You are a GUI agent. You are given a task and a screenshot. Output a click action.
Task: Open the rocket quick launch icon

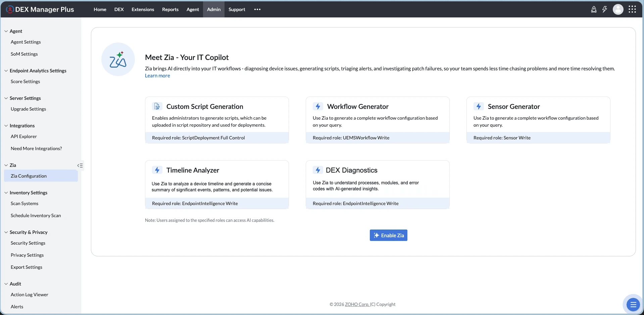coord(594,9)
